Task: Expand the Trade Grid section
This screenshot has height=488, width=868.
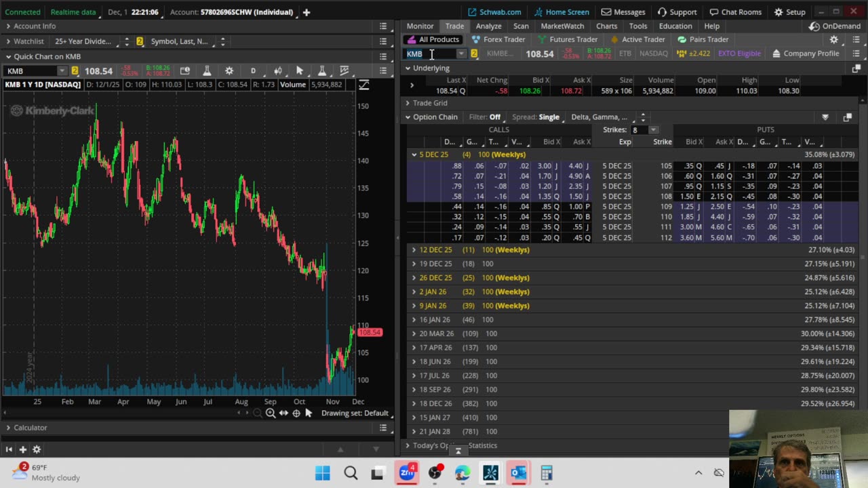Action: point(408,103)
